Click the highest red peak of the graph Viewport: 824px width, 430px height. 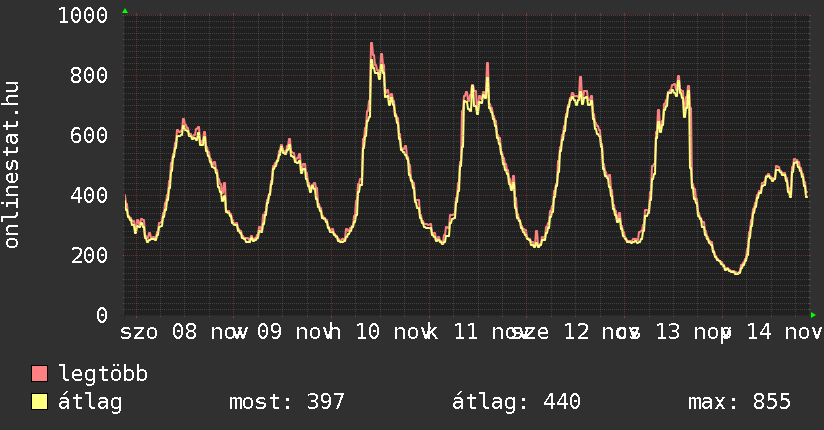(x=371, y=44)
